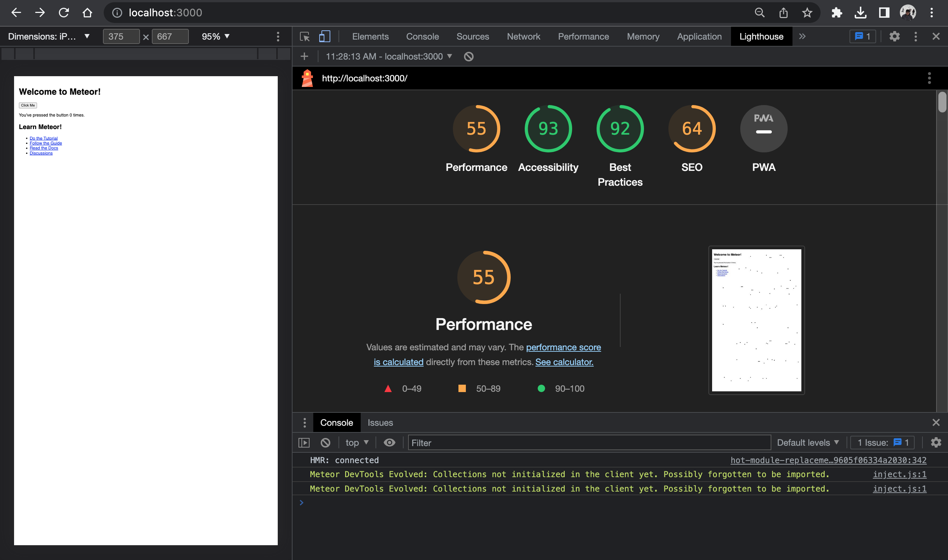Open the Default levels log filter dropdown
Screen dimensions: 948x560
point(808,442)
